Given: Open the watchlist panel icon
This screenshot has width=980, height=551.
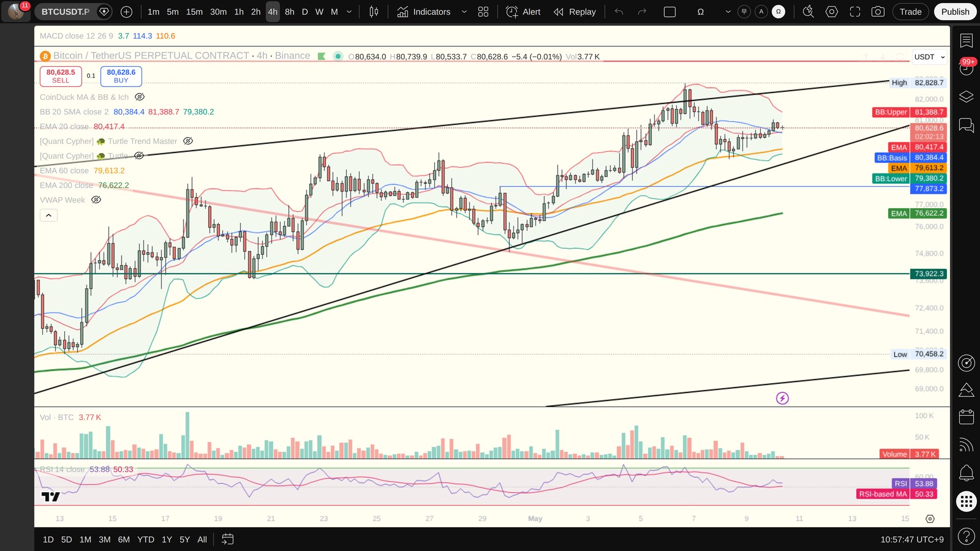Looking at the screenshot, I should click(x=967, y=40).
